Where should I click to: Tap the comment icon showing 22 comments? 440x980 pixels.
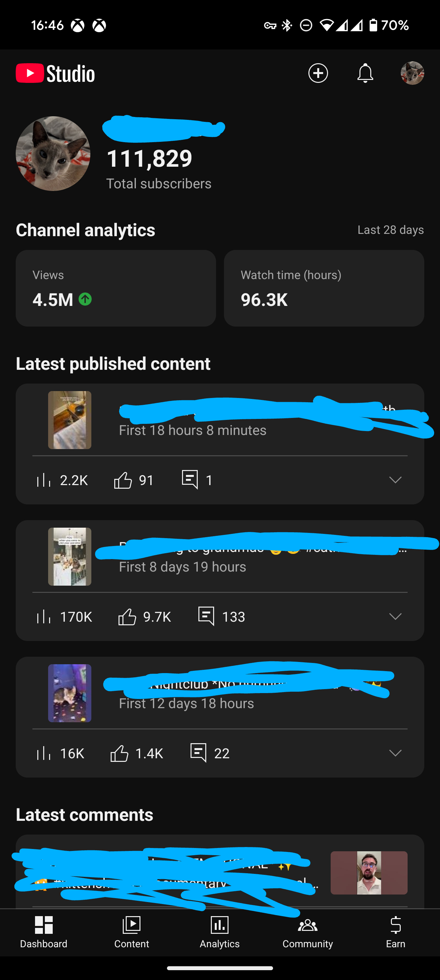click(x=198, y=752)
